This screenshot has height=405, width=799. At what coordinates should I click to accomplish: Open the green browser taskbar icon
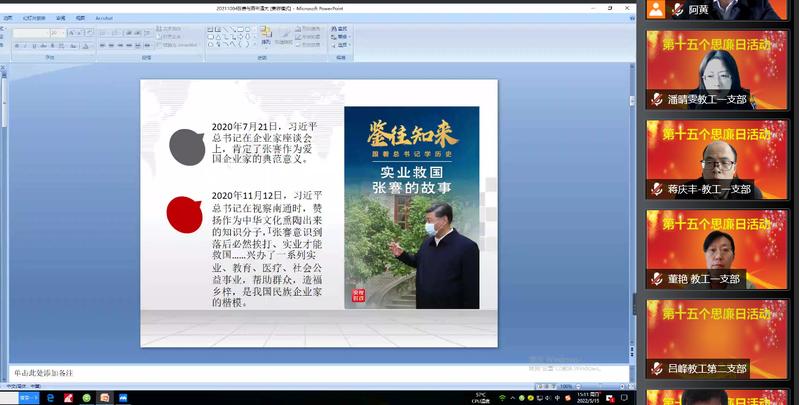click(x=87, y=397)
